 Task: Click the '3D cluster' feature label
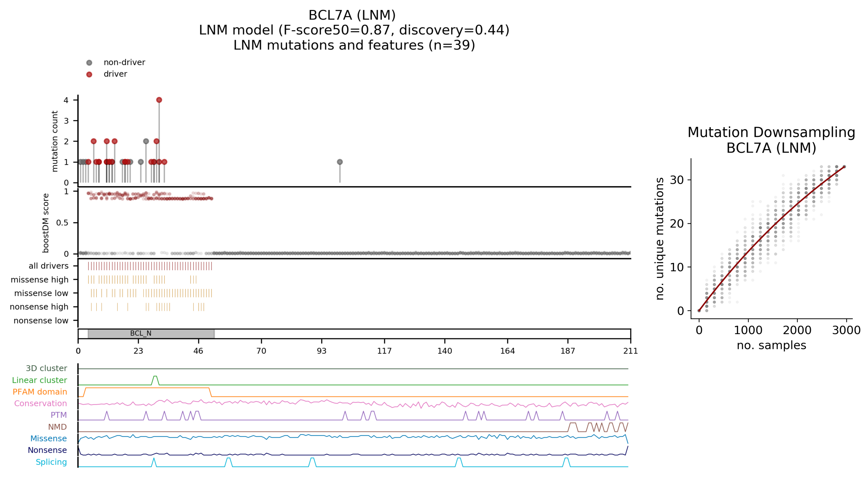pos(46,368)
